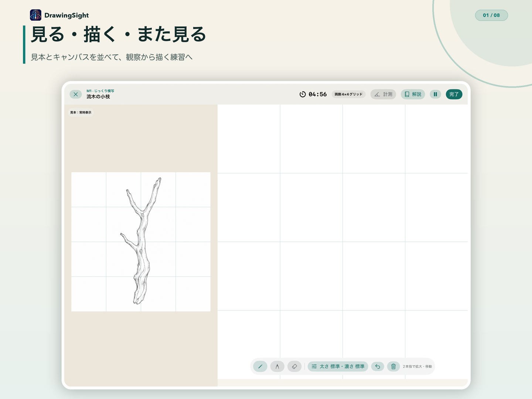Close the drawing session with the X button
This screenshot has height=399, width=532.
coord(76,94)
